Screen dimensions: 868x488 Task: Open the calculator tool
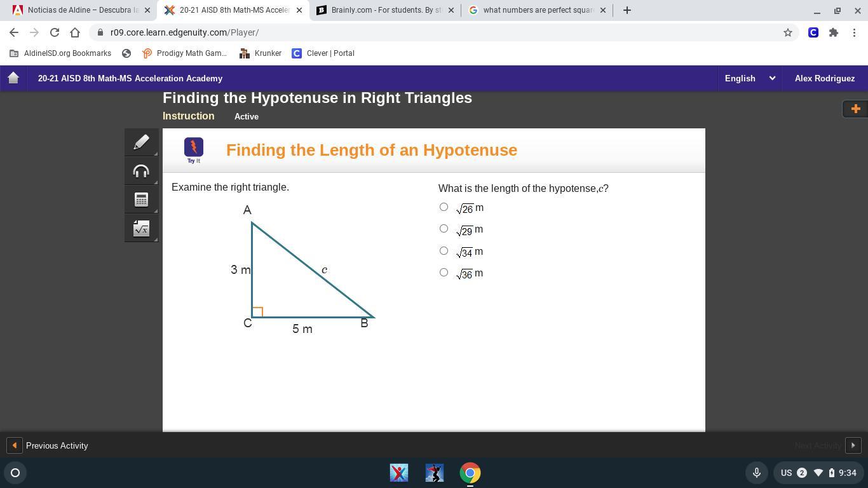[141, 200]
